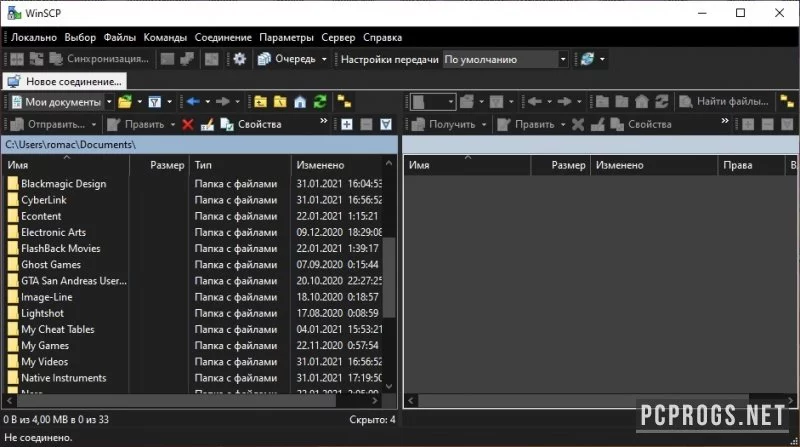This screenshot has height=447, width=800.
Task: Click the local panel filter icon
Action: tap(155, 102)
